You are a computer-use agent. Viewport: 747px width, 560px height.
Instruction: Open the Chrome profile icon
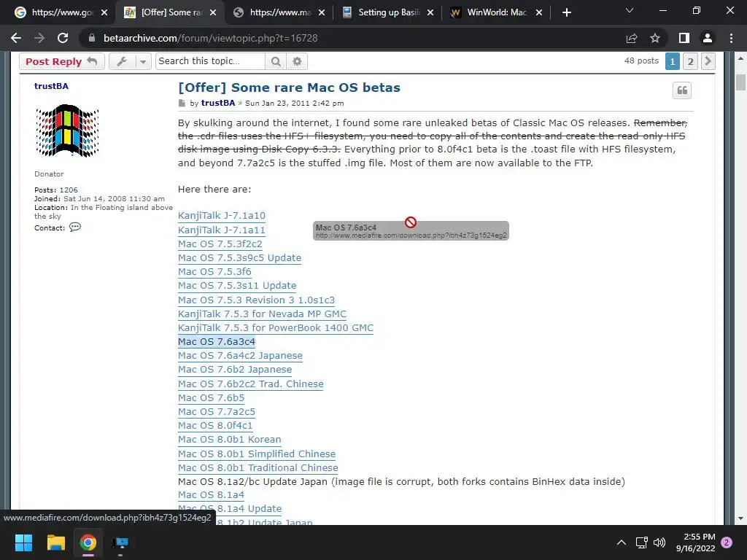point(708,38)
